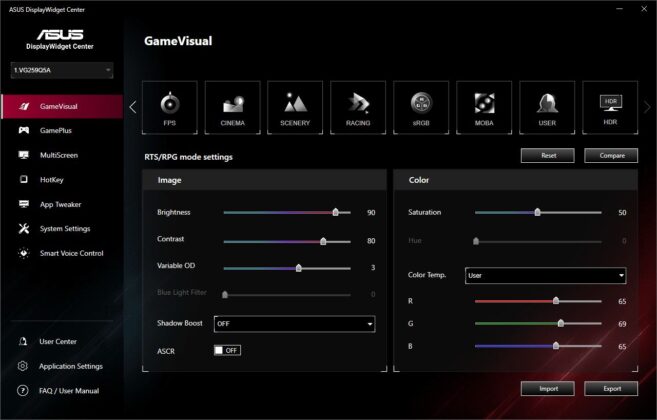Click the Application Settings gear icon
The width and height of the screenshot is (657, 420).
[23, 366]
